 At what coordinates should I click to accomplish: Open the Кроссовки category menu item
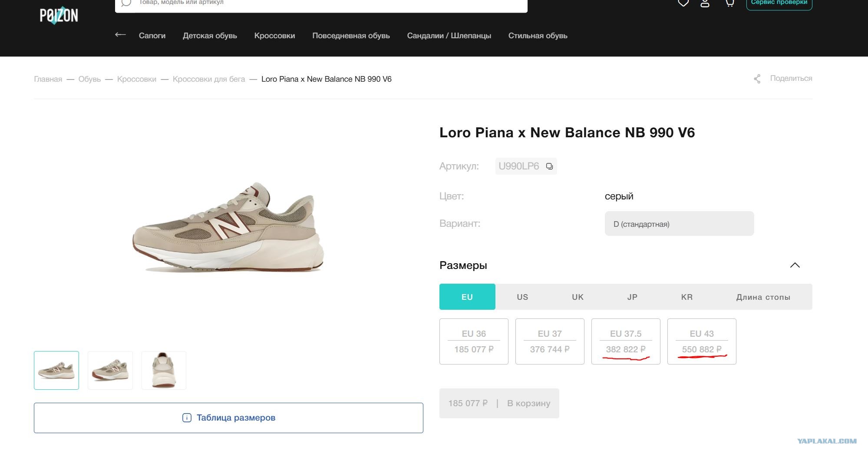pos(274,36)
